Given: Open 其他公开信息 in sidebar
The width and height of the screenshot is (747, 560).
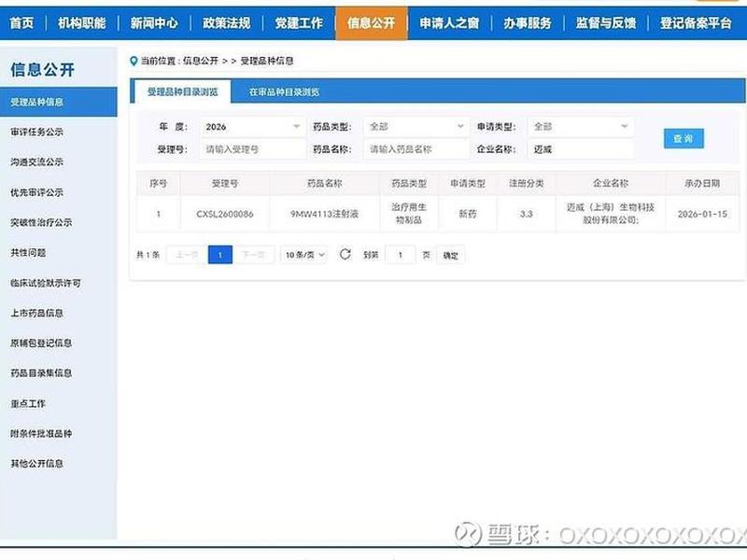Looking at the screenshot, I should coord(36,463).
